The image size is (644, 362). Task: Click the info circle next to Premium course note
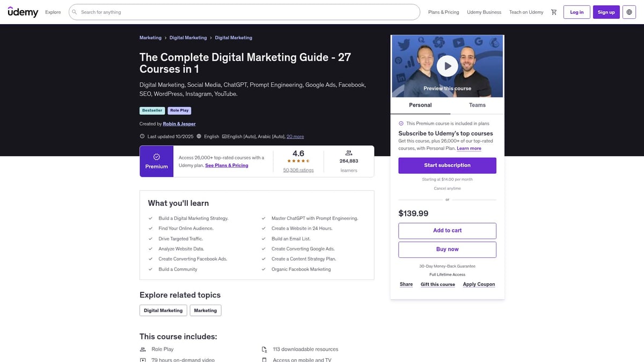pos(400,123)
